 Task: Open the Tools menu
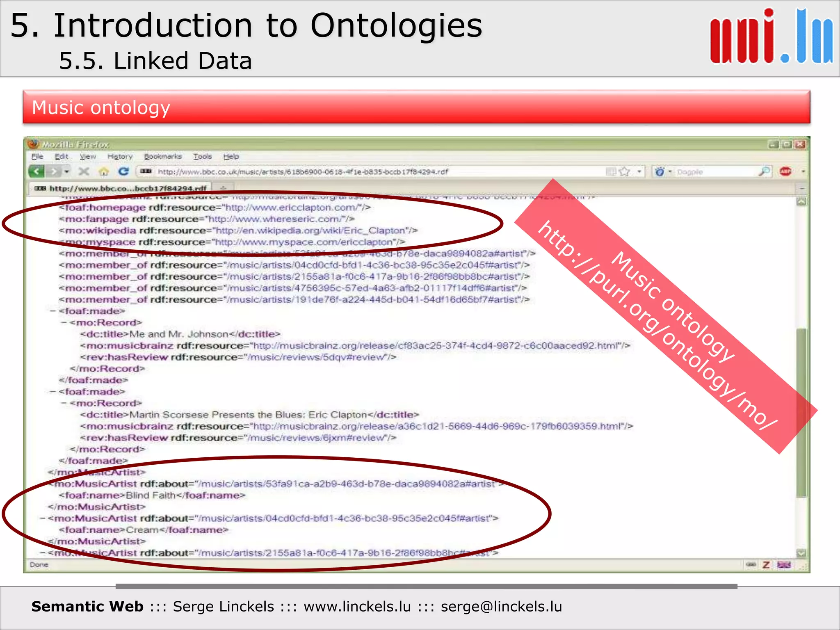[203, 156]
